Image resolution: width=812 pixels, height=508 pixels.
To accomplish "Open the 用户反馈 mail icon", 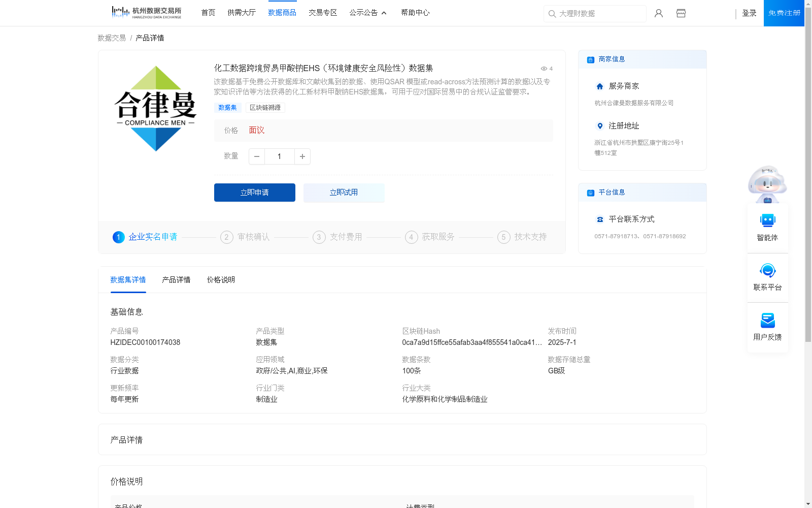I will 768,320.
